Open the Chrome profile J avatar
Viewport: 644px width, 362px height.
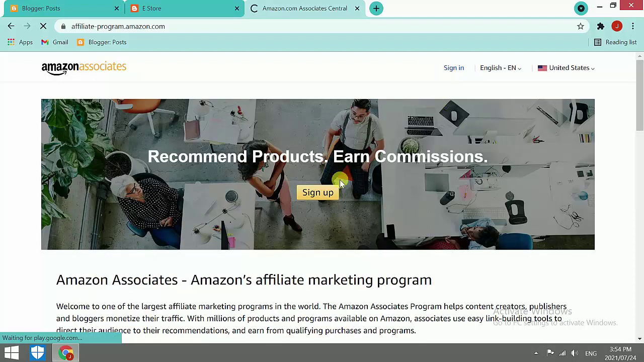click(617, 26)
